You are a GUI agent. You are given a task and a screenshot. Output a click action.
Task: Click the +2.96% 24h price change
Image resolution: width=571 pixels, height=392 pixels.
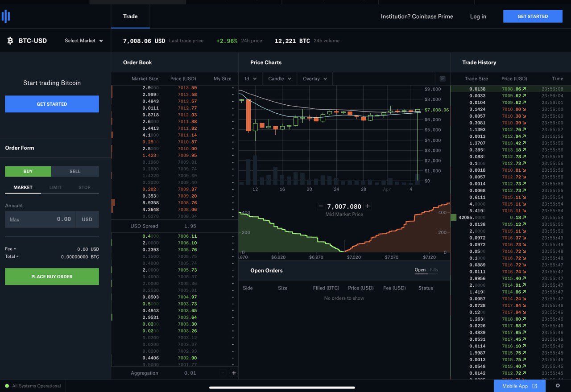[x=227, y=41]
